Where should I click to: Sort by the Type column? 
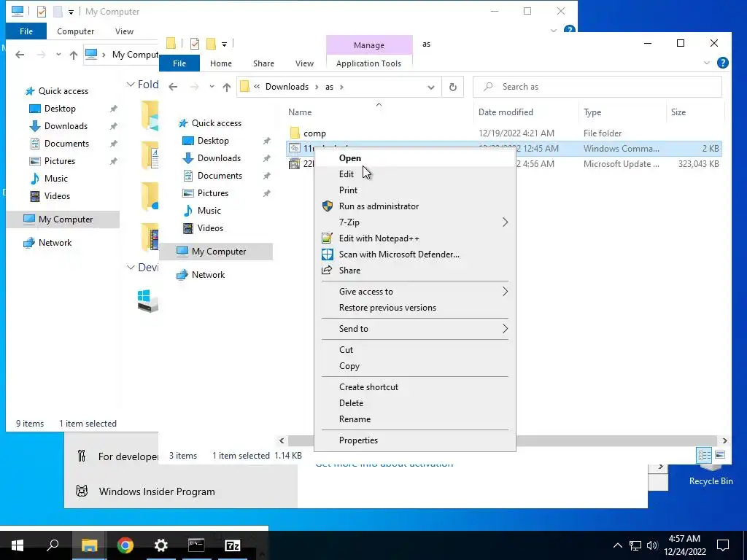623,112
